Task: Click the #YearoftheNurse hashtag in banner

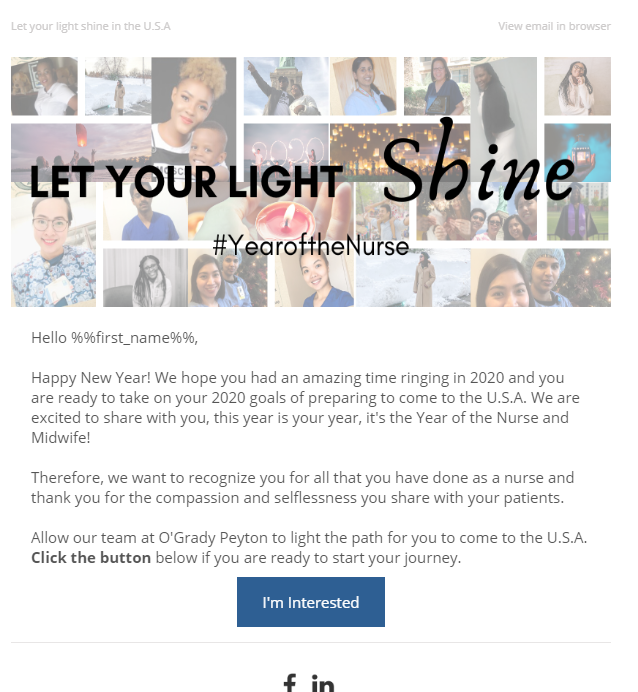Action: click(310, 246)
